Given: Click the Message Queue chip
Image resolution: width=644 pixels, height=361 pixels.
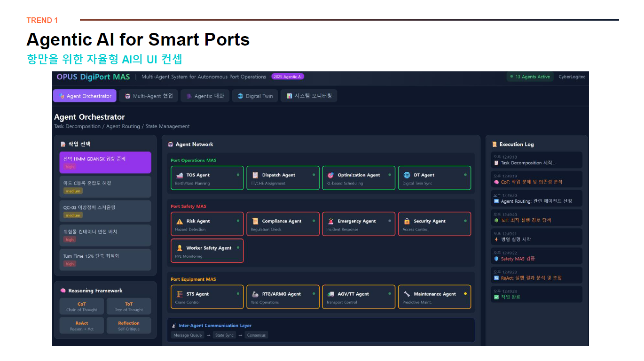Looking at the screenshot, I should click(x=188, y=335).
